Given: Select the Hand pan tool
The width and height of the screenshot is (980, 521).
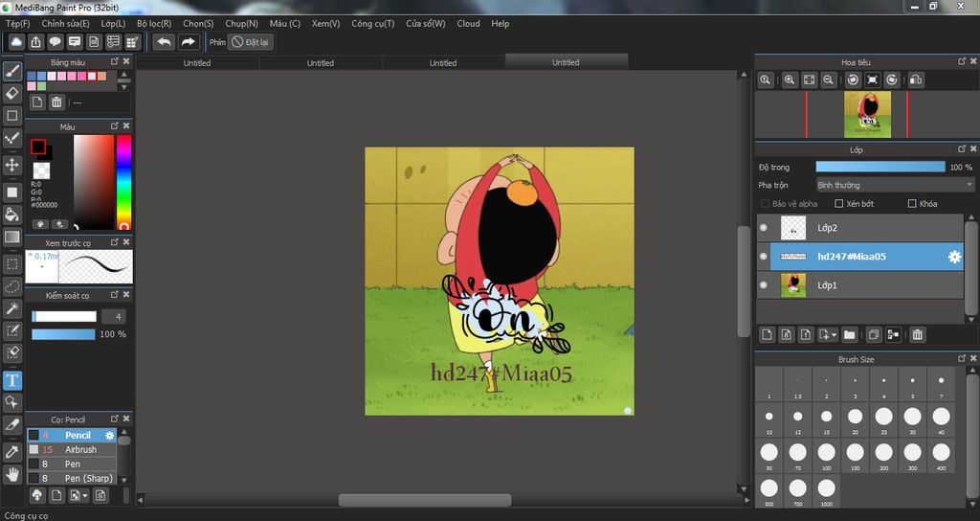Looking at the screenshot, I should tap(11, 474).
